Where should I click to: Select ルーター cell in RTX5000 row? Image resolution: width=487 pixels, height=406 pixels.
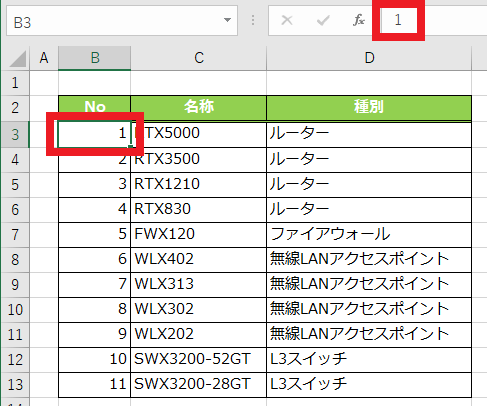pyautogui.click(x=369, y=134)
